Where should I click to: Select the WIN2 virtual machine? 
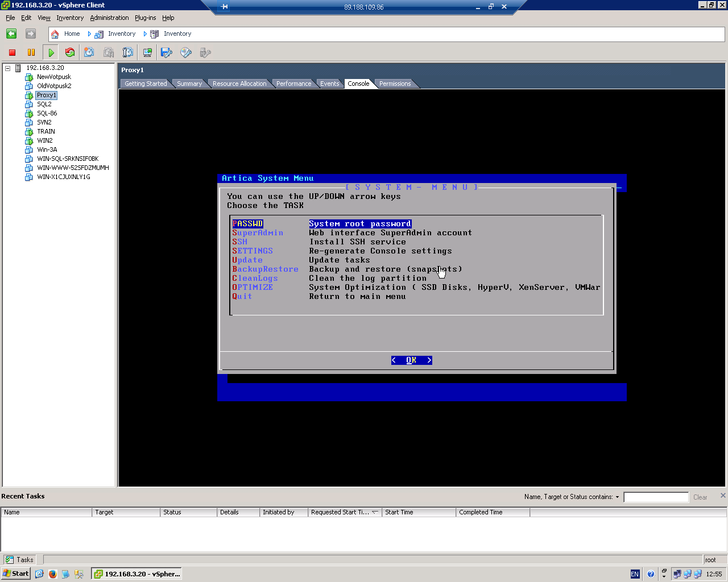click(45, 141)
